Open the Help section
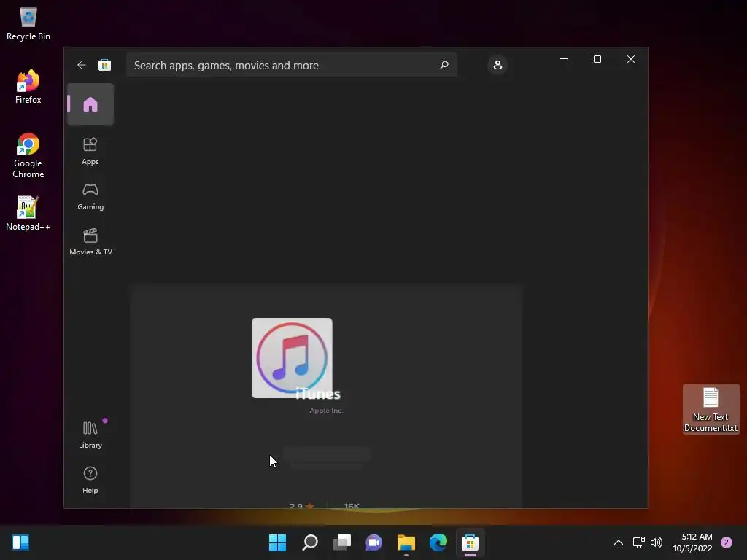 pyautogui.click(x=90, y=480)
